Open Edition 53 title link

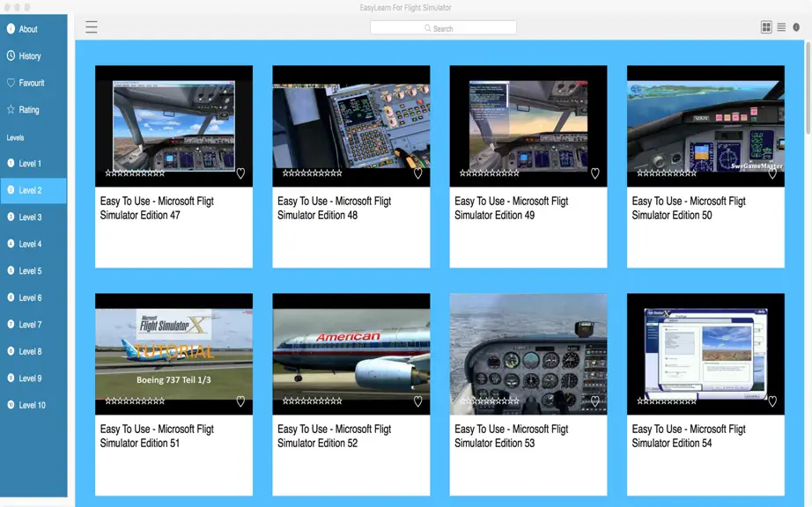(x=511, y=436)
